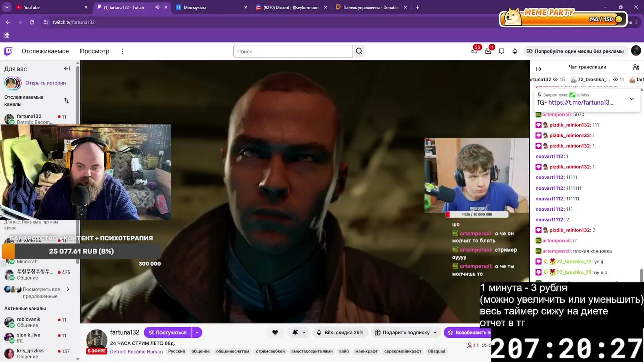Reload the page with the browser refresh icon

point(32,22)
